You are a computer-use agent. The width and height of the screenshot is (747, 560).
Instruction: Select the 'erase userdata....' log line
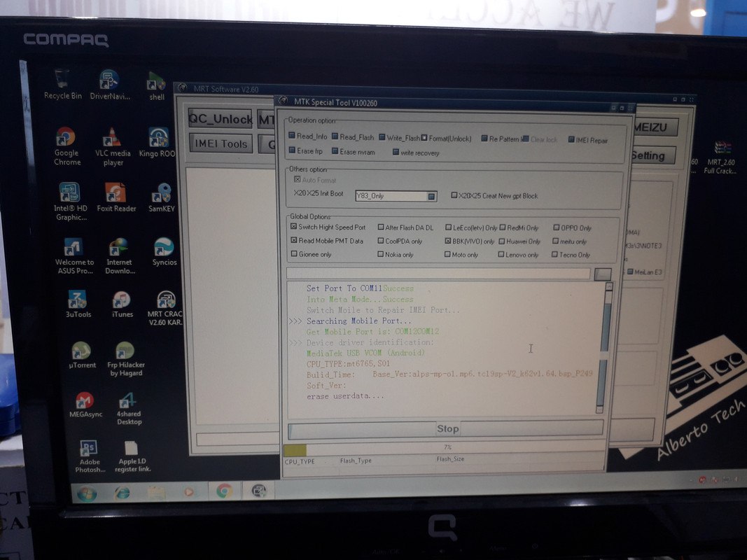pyautogui.click(x=345, y=396)
